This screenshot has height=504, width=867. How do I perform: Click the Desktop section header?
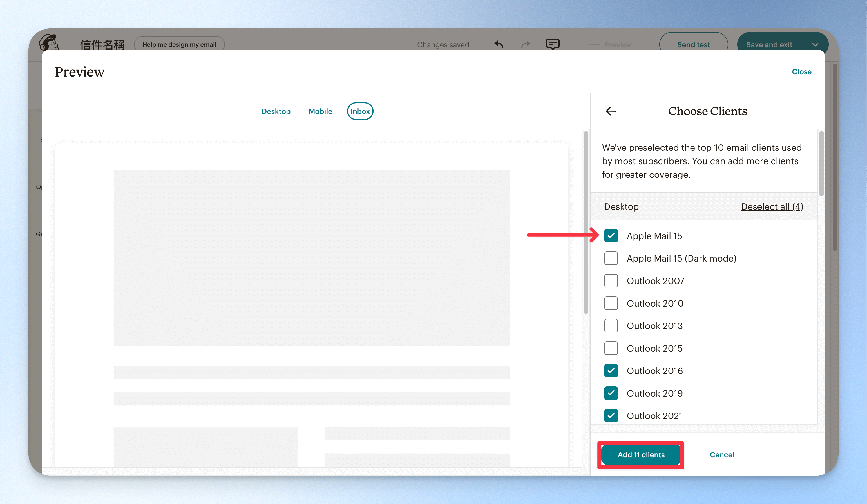click(621, 207)
